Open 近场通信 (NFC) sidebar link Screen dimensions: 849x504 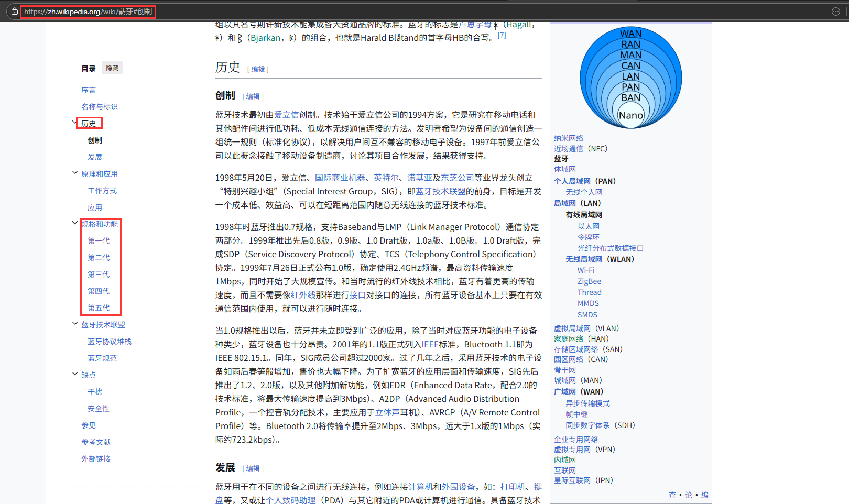(569, 149)
